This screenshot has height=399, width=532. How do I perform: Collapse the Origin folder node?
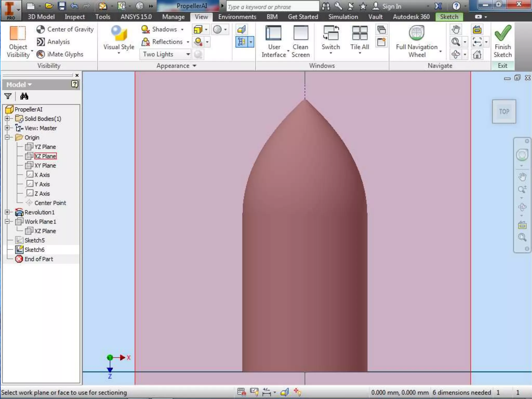(7, 137)
